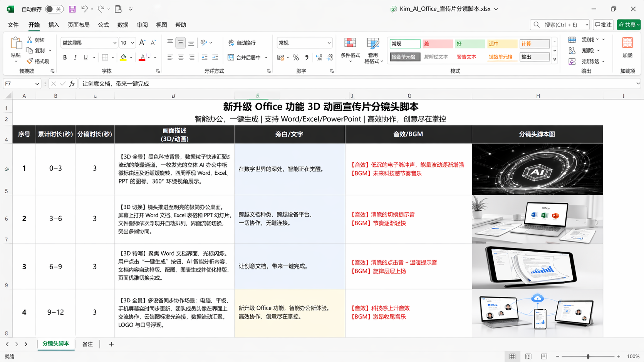Viewport: 644px width, 362px height.
Task: Open the font name dropdown
Action: [114, 43]
